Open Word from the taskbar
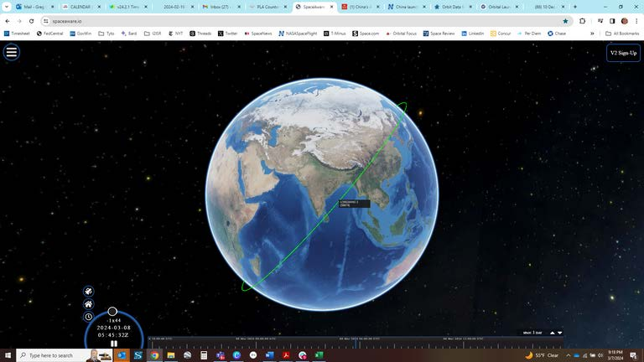 [x=269, y=355]
